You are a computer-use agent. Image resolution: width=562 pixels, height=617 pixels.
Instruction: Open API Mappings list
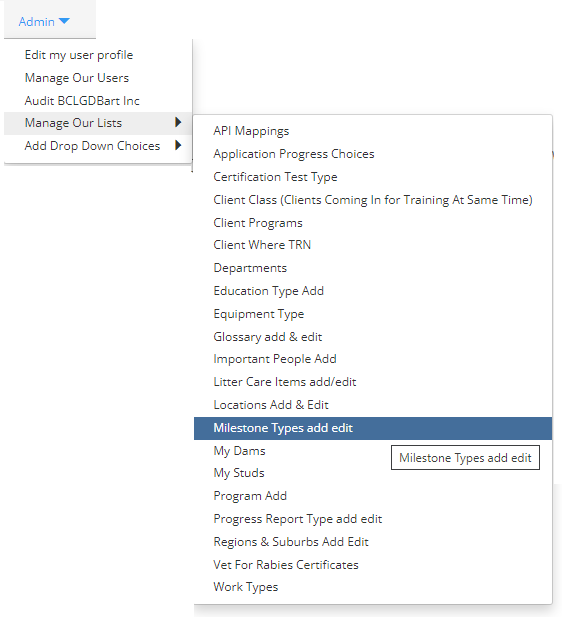click(x=251, y=131)
